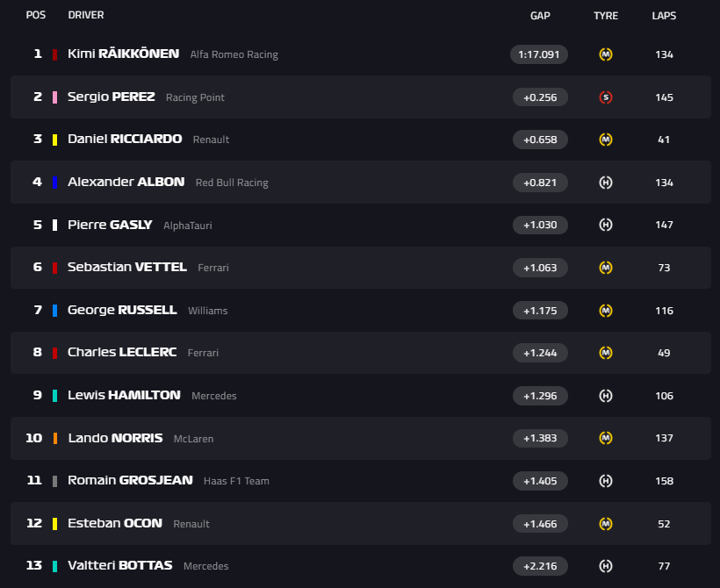This screenshot has height=588, width=720.
Task: Click the GAP column header
Action: tap(540, 16)
